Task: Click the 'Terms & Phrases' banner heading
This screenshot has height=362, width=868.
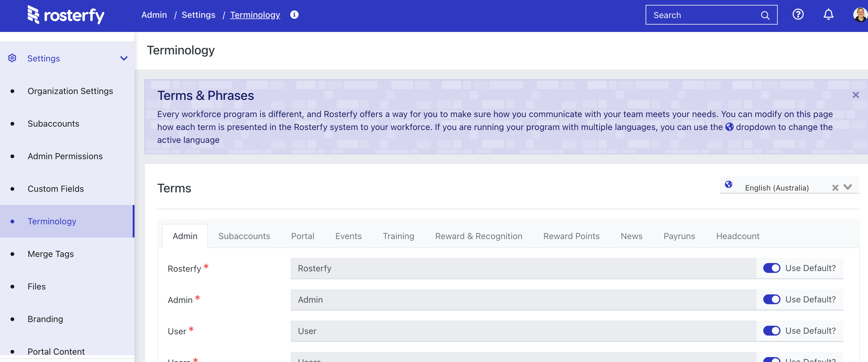Action: (x=205, y=95)
